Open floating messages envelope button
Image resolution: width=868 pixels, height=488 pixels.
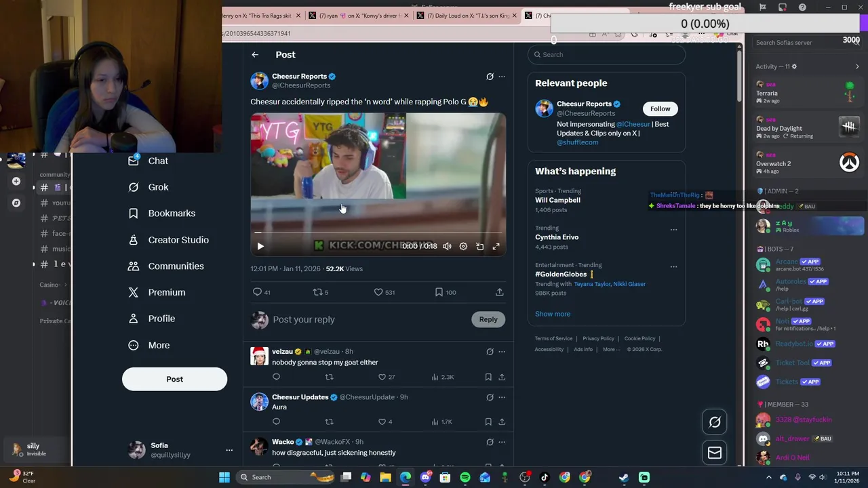(x=715, y=453)
